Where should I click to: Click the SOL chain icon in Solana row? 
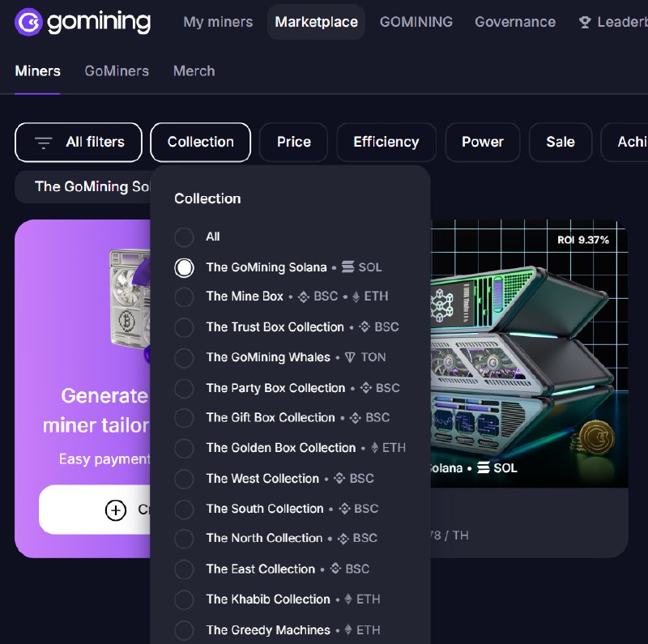point(348,267)
